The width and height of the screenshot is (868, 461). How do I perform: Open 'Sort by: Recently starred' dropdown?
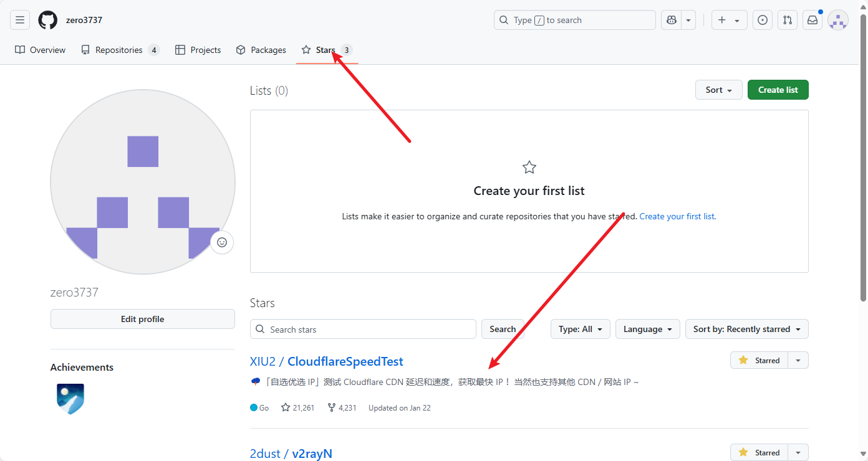point(747,329)
